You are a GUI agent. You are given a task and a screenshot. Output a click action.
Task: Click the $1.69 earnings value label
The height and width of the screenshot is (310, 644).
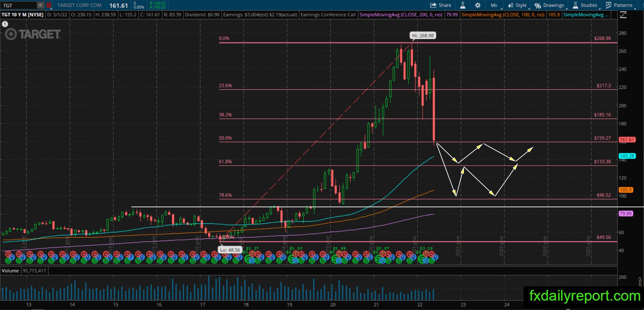point(339,248)
